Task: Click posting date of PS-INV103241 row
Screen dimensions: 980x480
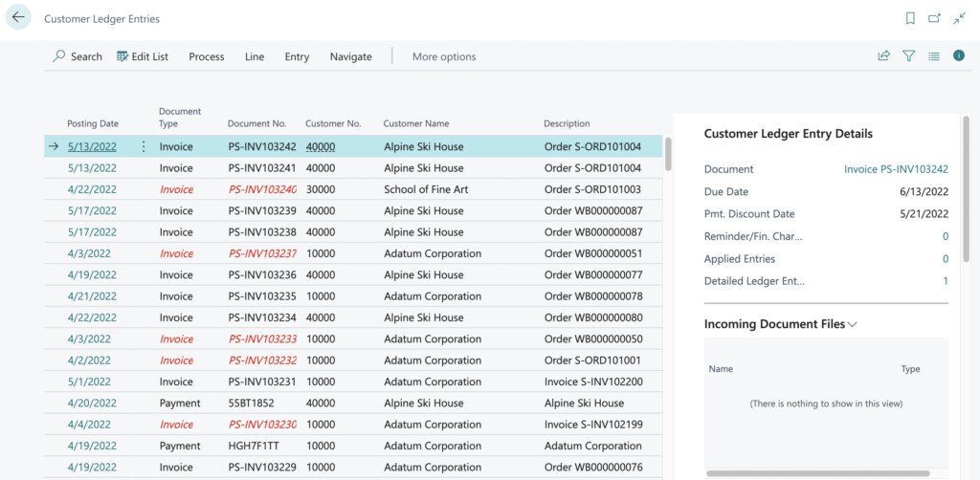Action: (92, 168)
